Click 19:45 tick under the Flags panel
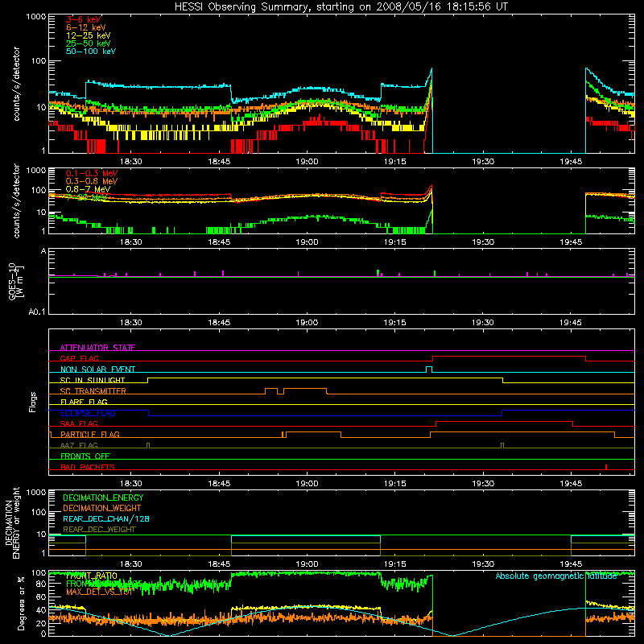The width and height of the screenshot is (644, 644). pos(571,484)
